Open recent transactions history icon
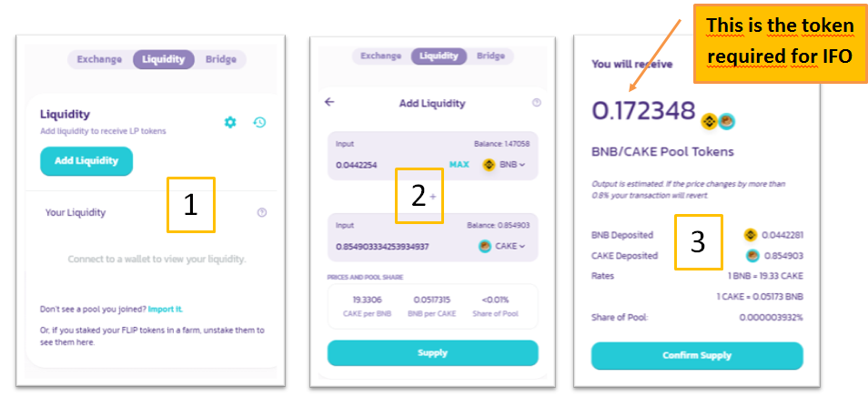 (259, 122)
